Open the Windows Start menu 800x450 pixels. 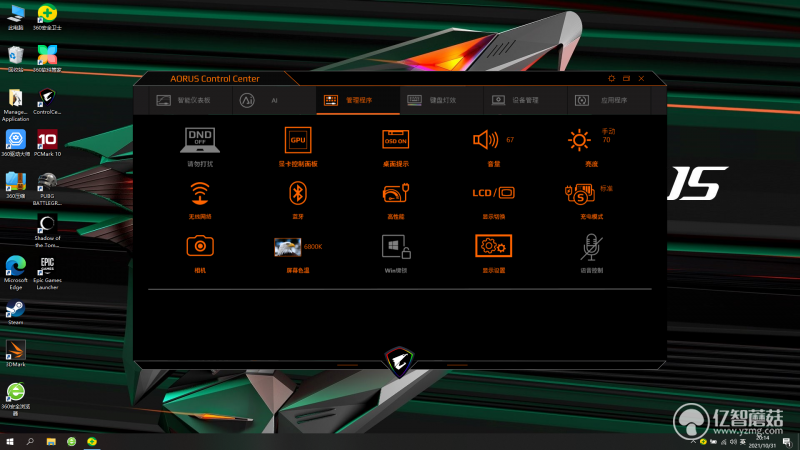[x=10, y=441]
